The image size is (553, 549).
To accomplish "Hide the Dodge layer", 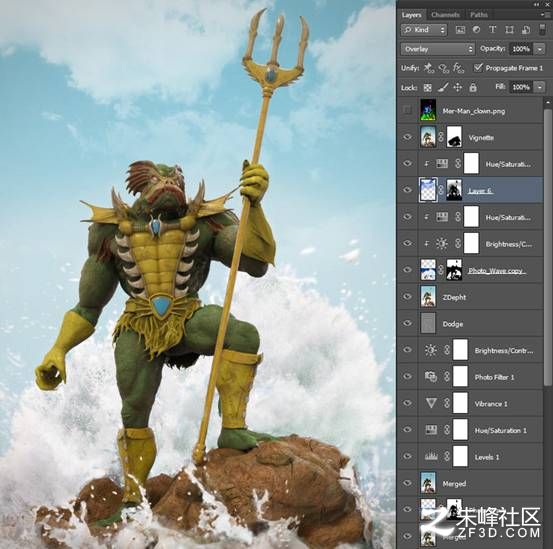I will coord(407,323).
